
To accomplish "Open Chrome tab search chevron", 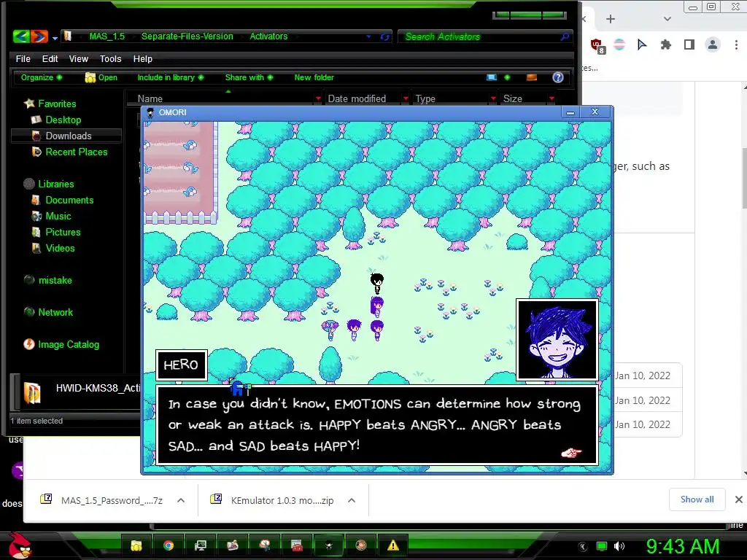I will pos(667,19).
